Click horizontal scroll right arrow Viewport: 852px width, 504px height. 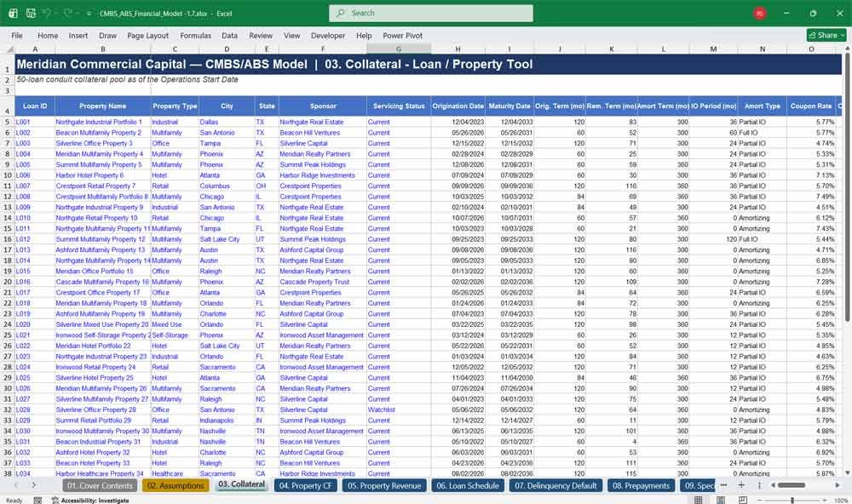(838, 485)
